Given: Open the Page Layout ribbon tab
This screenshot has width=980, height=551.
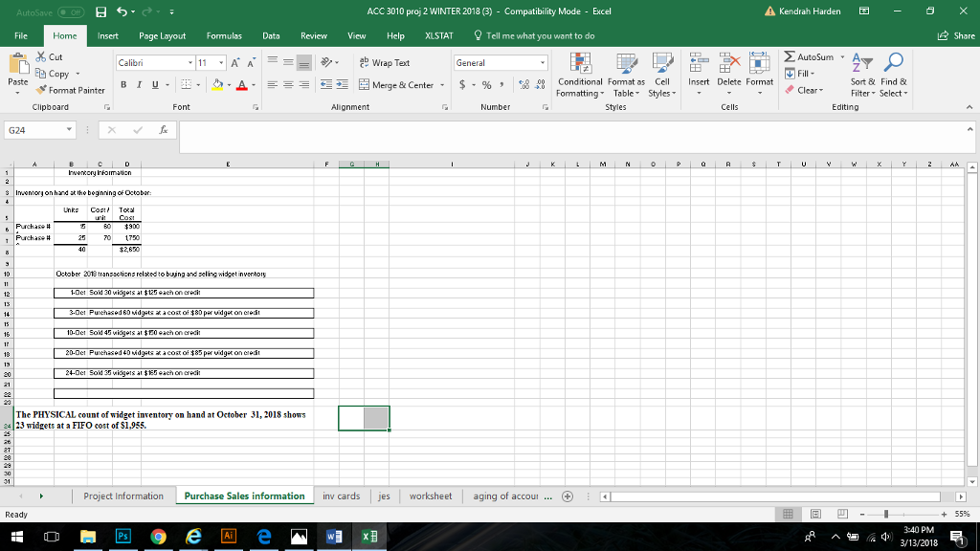Looking at the screenshot, I should tap(162, 35).
